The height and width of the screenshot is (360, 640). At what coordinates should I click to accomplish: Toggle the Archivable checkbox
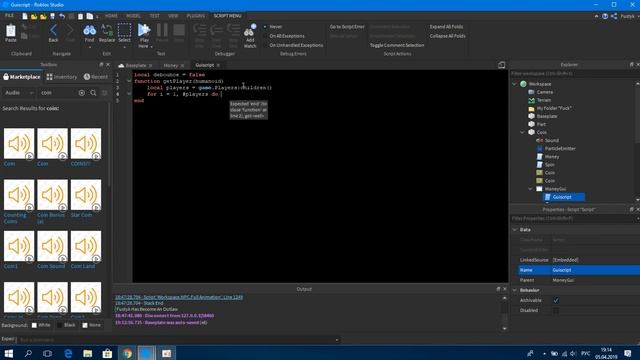pos(556,300)
